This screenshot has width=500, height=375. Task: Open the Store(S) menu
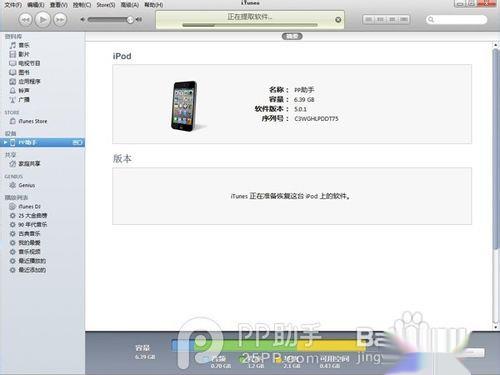[x=106, y=5]
